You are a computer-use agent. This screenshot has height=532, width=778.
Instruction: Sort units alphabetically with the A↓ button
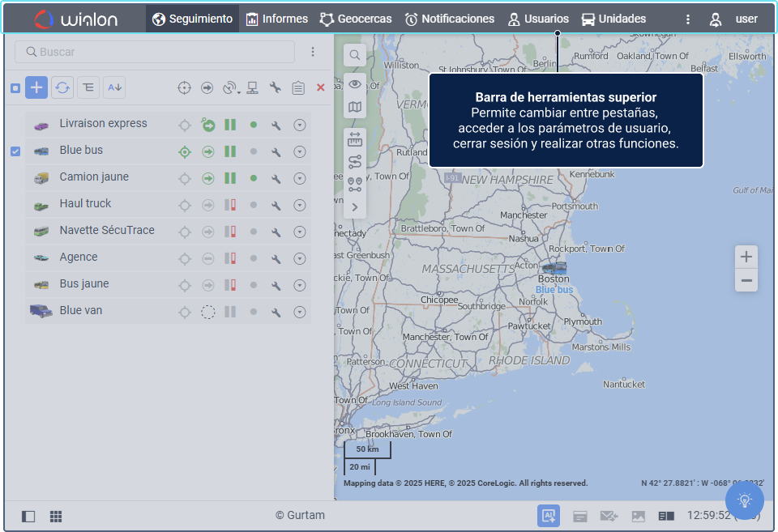(114, 87)
